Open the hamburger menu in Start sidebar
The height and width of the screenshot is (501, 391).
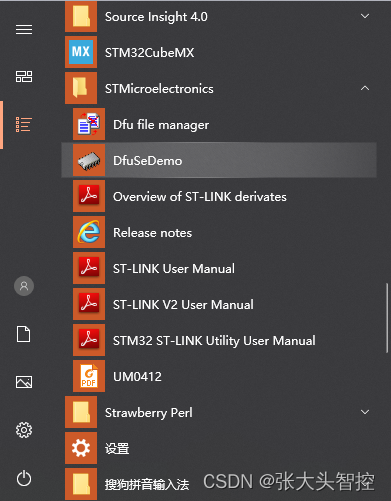pos(24,29)
